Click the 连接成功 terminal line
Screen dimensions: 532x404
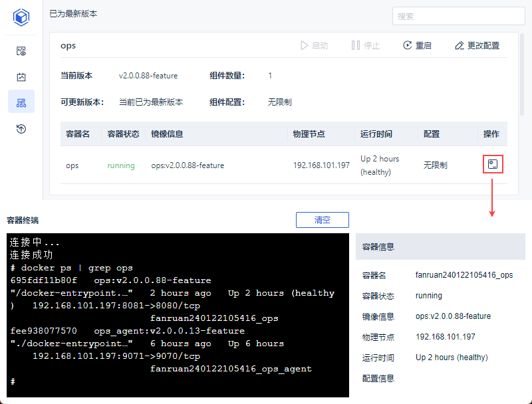pyautogui.click(x=31, y=255)
